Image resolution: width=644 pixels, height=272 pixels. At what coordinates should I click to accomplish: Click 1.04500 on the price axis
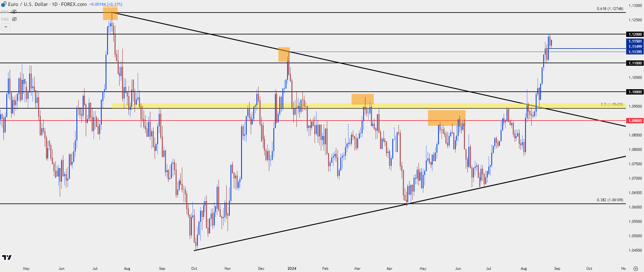635,250
